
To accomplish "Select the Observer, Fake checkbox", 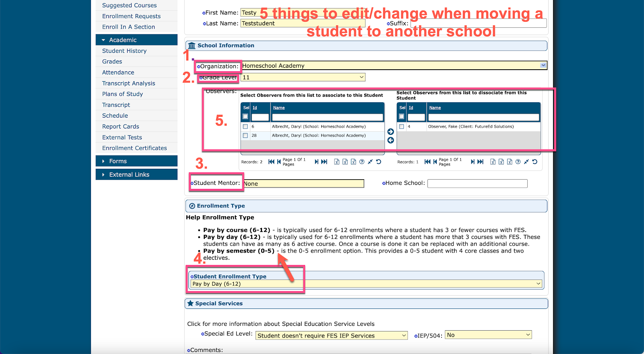I will (401, 126).
